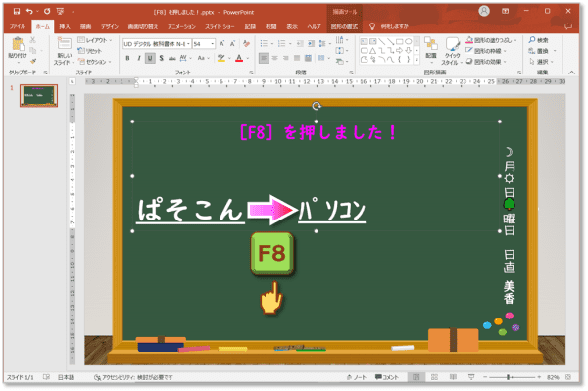The width and height of the screenshot is (588, 391).
Task: Open Shape Effects (図形の効果) menu
Action: click(486, 61)
